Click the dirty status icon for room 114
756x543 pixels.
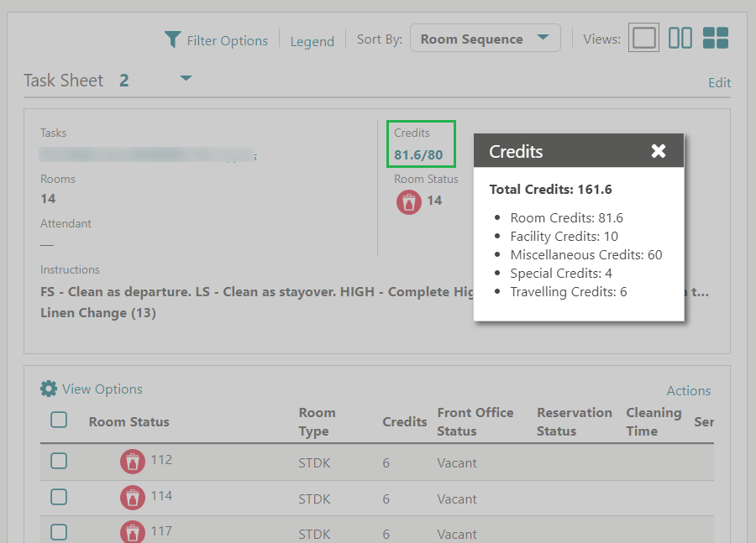[133, 498]
